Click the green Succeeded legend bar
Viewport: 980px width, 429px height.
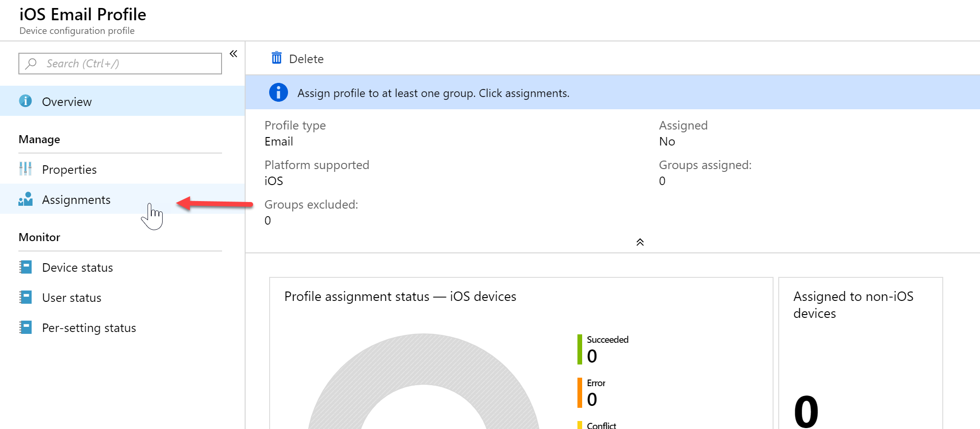580,349
